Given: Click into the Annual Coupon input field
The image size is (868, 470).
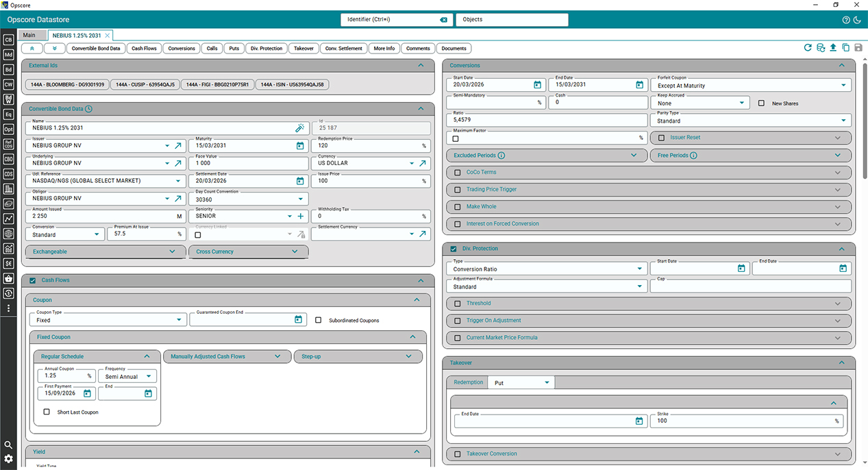Looking at the screenshot, I should pos(63,376).
